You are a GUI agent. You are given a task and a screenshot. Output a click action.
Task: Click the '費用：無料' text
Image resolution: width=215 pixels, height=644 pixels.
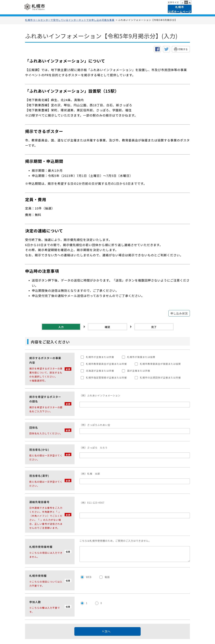click(33, 215)
